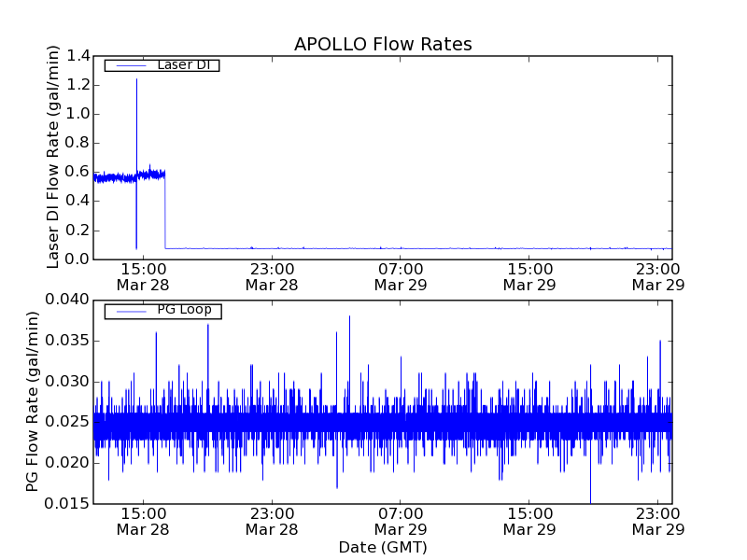Click the Laser DI legend line sample

(x=132, y=65)
